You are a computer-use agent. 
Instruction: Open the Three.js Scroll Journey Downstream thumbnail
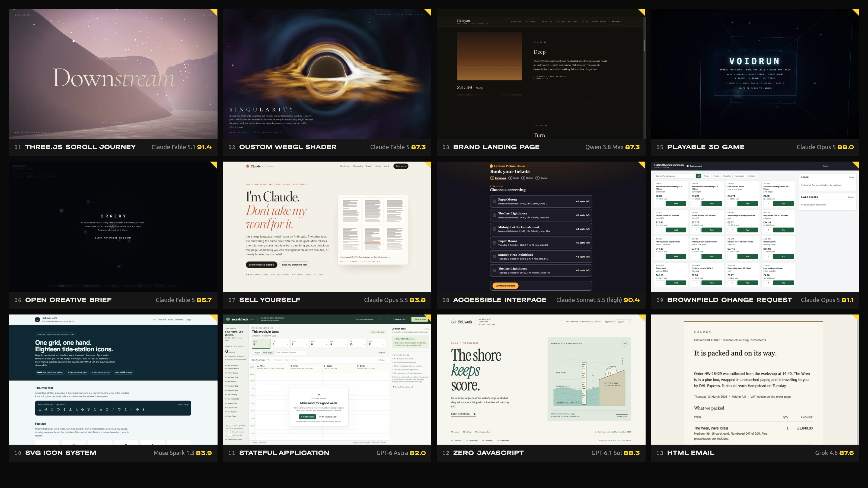(113, 73)
